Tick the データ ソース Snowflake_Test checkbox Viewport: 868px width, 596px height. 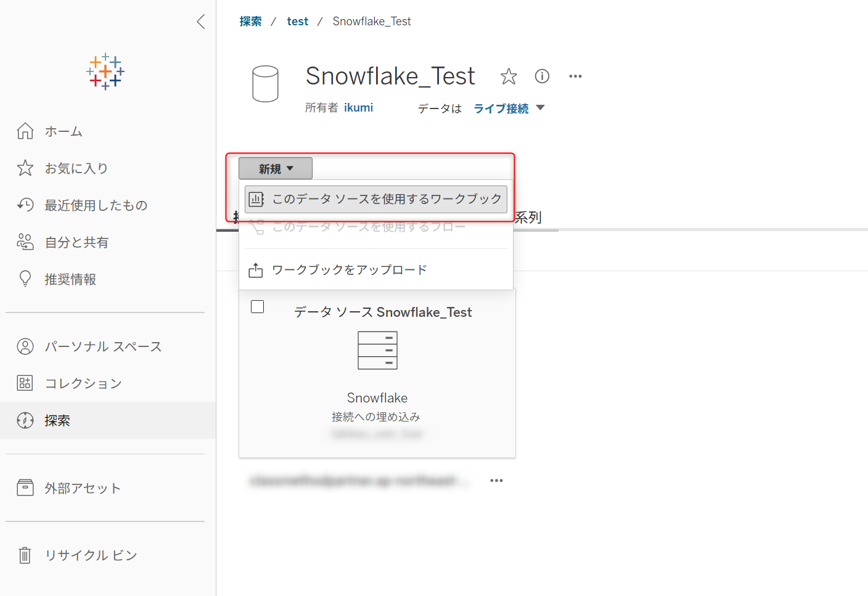click(258, 307)
